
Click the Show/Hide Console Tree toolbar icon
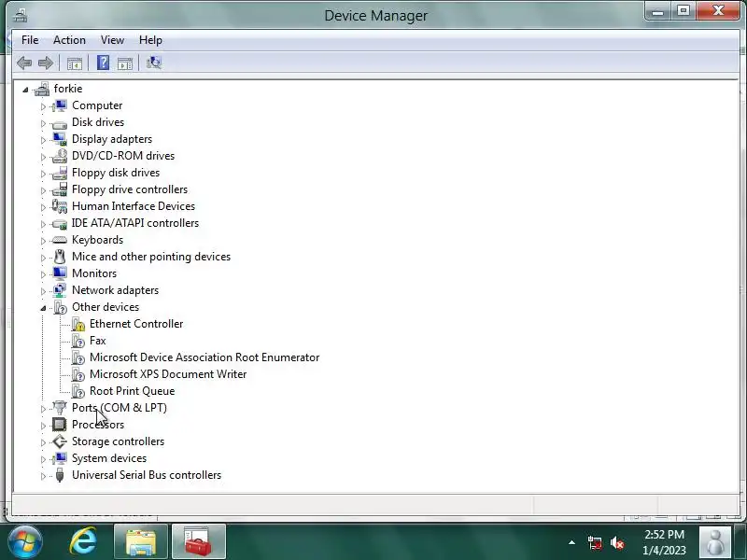click(75, 63)
